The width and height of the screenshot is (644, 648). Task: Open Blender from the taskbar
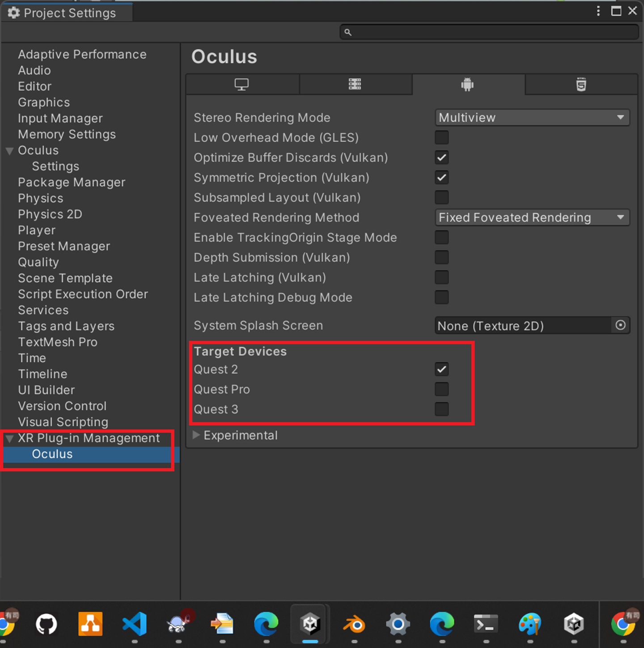[354, 624]
